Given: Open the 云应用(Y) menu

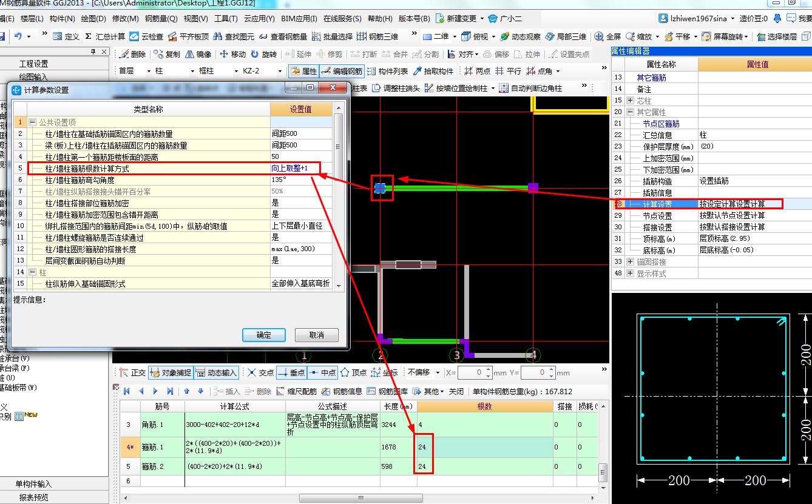Looking at the screenshot, I should click(x=259, y=19).
